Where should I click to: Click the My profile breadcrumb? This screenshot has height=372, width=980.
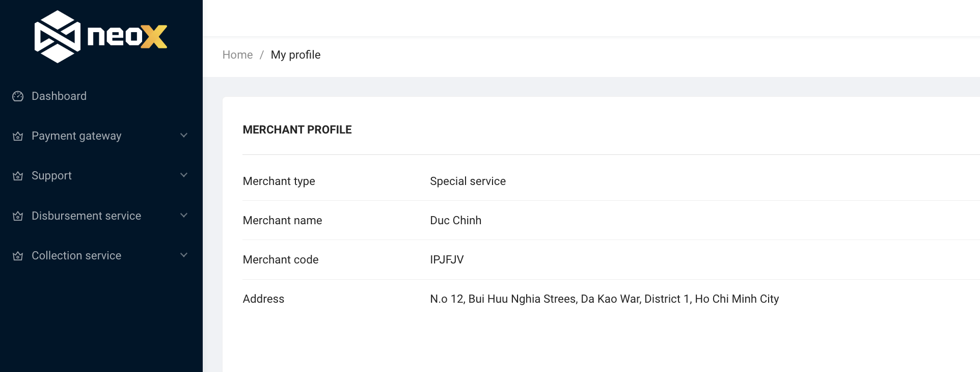pos(295,55)
